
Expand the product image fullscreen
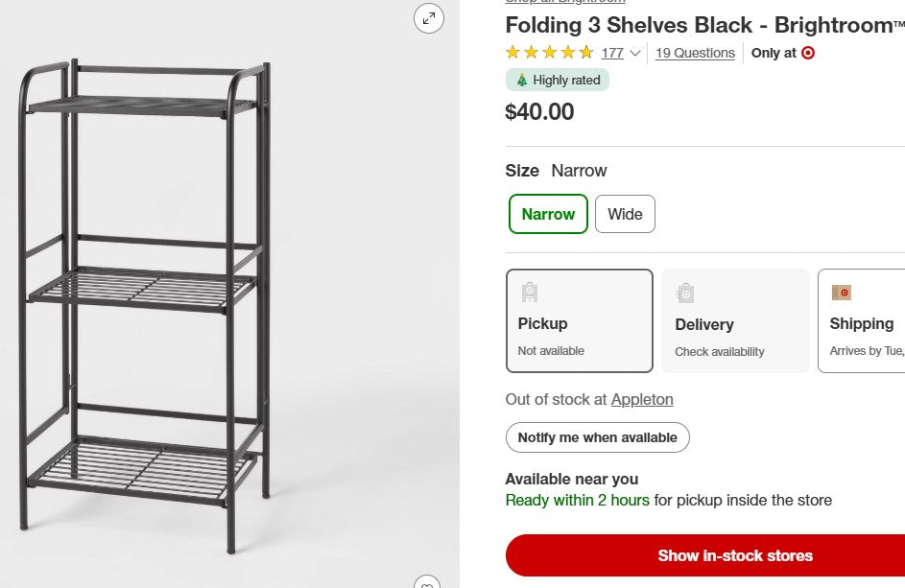click(x=428, y=17)
